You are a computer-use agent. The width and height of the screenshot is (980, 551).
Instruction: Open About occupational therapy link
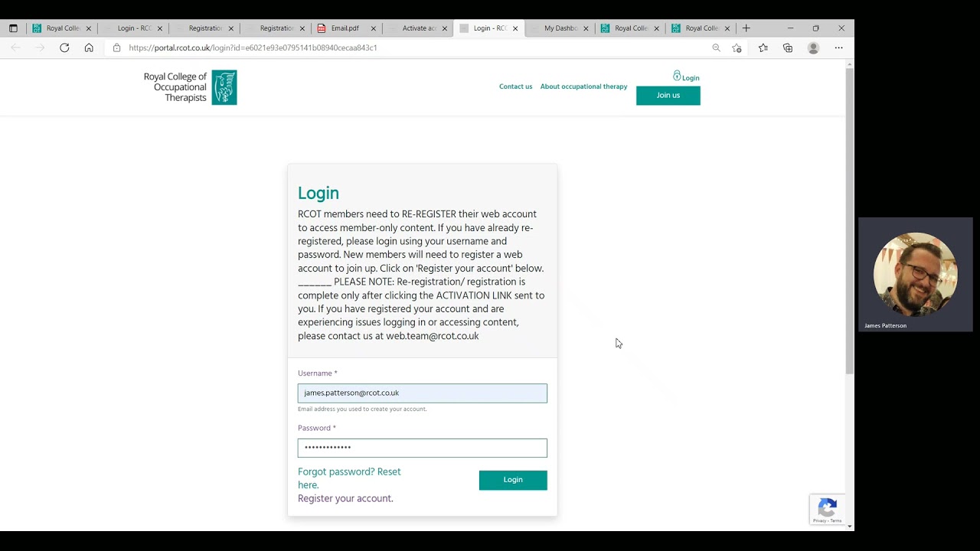pyautogui.click(x=583, y=86)
